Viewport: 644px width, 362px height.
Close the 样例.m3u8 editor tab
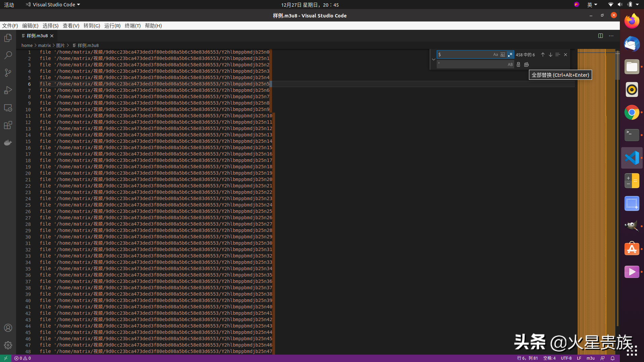(52, 36)
